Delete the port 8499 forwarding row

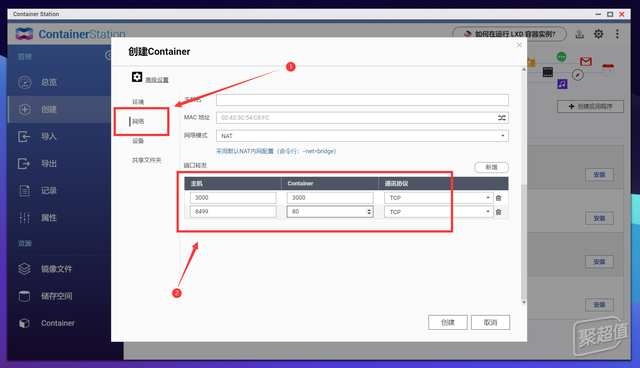[498, 212]
